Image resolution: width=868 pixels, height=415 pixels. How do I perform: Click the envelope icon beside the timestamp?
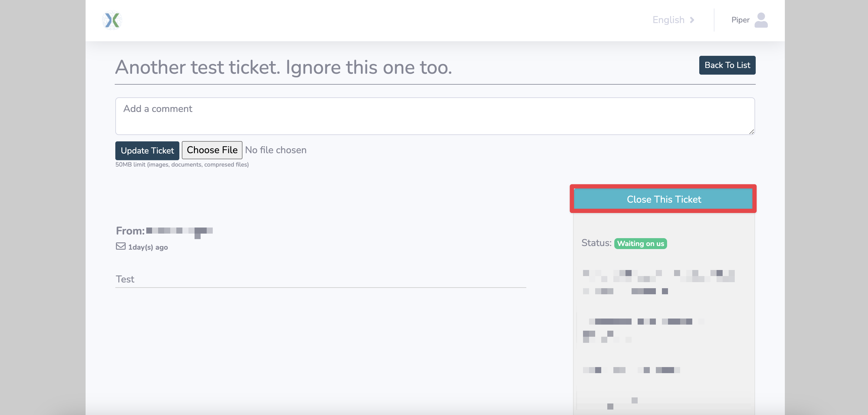click(x=120, y=247)
